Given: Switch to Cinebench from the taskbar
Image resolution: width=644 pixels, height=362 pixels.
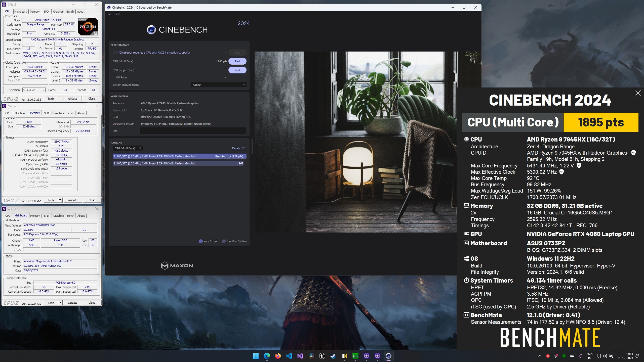Looking at the screenshot, I should [388, 356].
